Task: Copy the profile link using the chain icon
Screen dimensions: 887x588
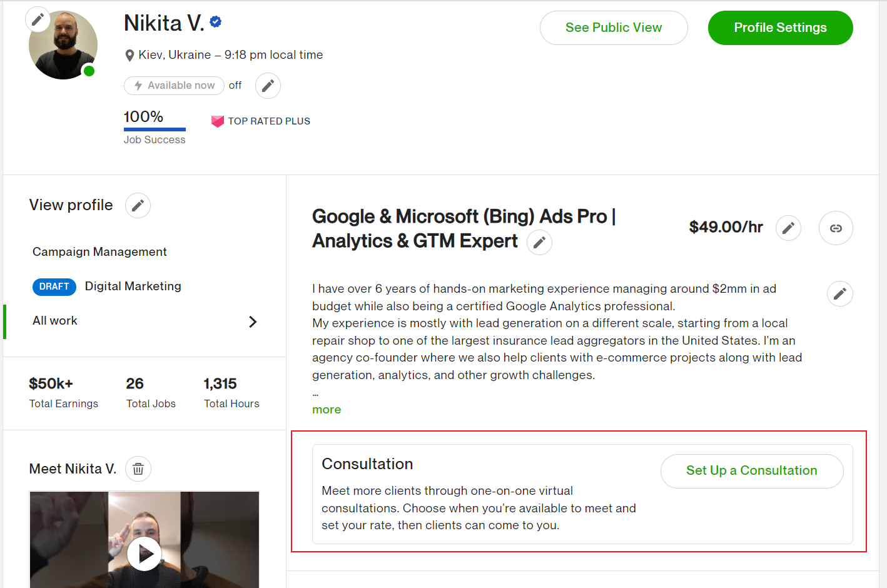Action: pos(836,228)
